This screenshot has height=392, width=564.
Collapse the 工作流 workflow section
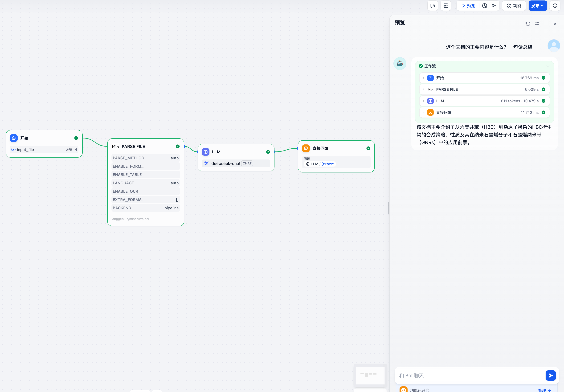(x=548, y=66)
